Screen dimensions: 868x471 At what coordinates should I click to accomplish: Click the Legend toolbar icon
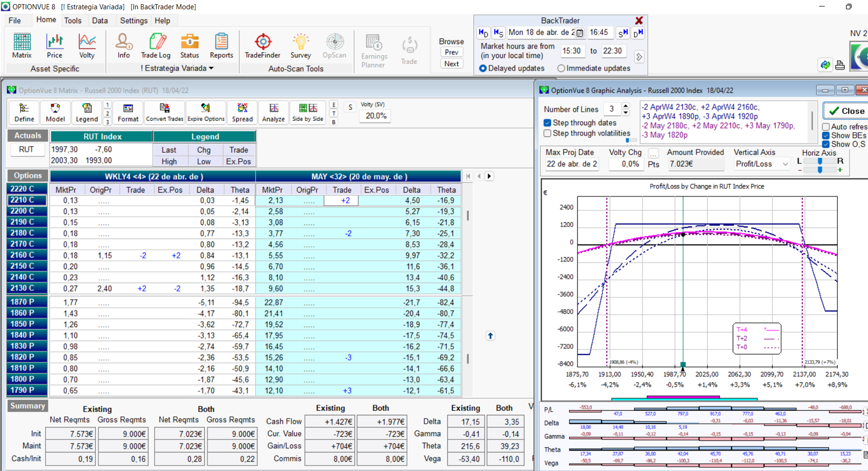point(86,112)
